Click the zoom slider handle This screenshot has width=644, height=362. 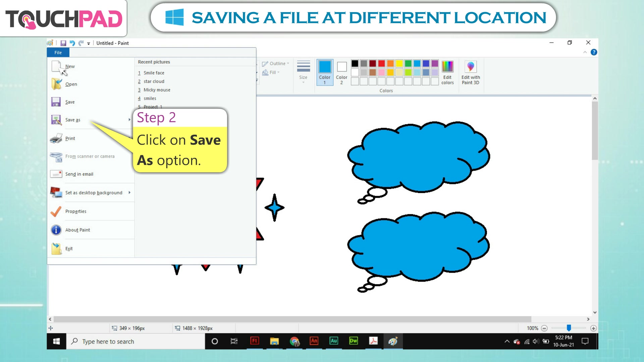[569, 328]
